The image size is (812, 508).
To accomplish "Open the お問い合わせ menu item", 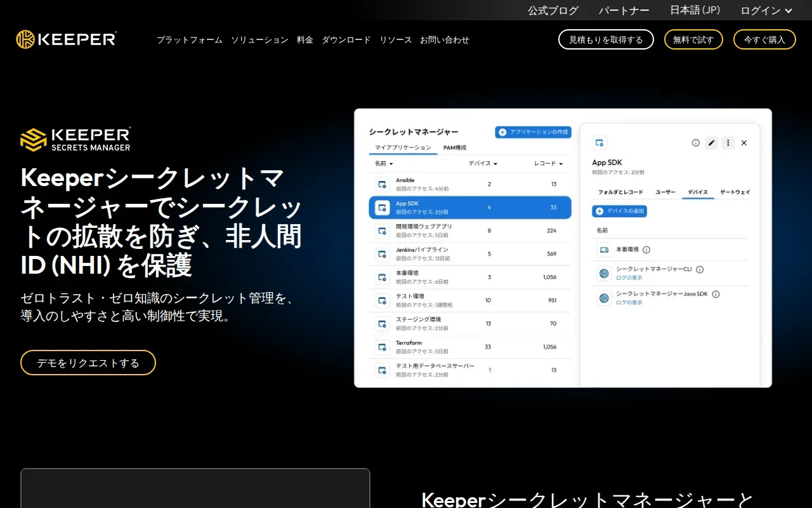I will [445, 39].
